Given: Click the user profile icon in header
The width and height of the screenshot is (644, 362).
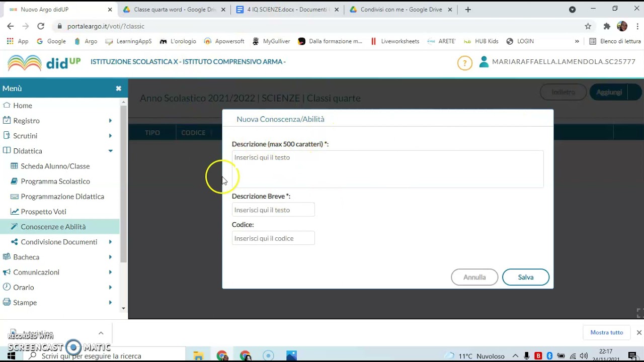Looking at the screenshot, I should click(x=484, y=62).
